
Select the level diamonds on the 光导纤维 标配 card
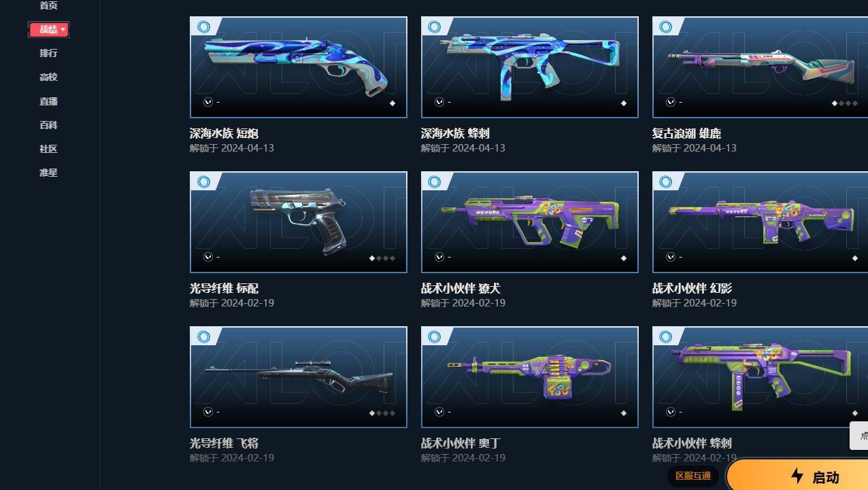click(x=382, y=258)
